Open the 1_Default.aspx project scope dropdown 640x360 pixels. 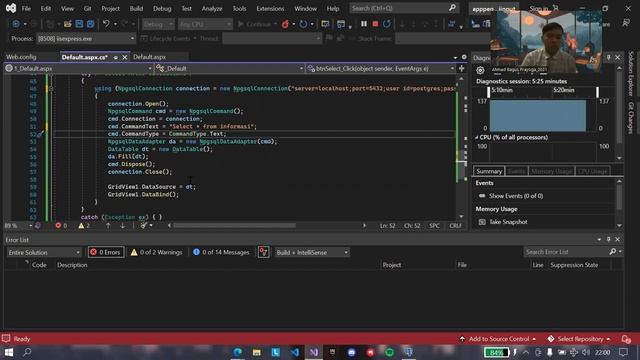[79, 69]
